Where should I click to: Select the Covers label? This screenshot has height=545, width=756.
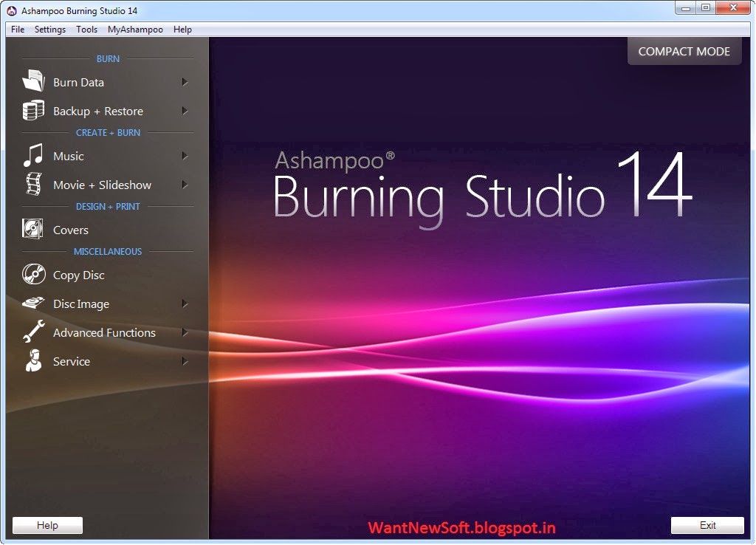71,230
